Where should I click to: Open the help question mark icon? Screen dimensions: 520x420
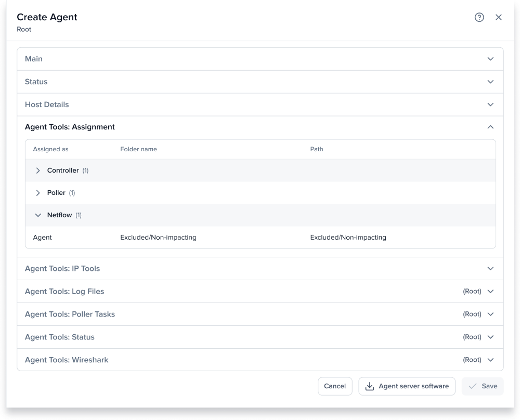[x=479, y=17]
